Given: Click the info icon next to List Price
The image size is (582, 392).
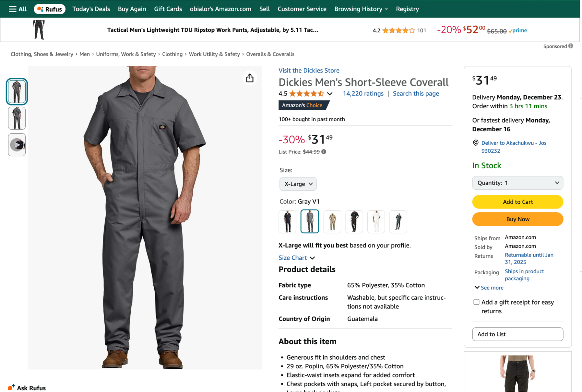Looking at the screenshot, I should [324, 151].
